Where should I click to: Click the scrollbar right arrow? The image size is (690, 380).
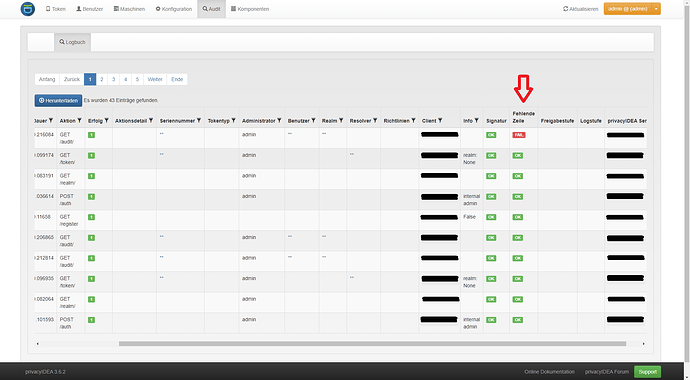click(x=644, y=343)
